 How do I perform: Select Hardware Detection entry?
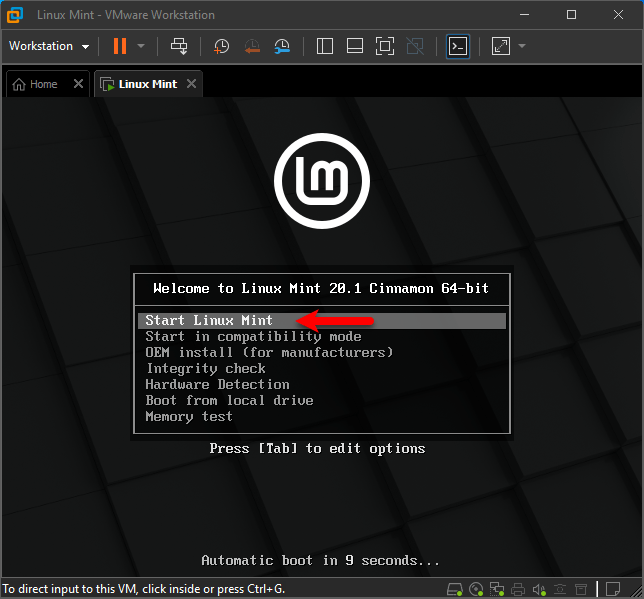click(x=217, y=385)
